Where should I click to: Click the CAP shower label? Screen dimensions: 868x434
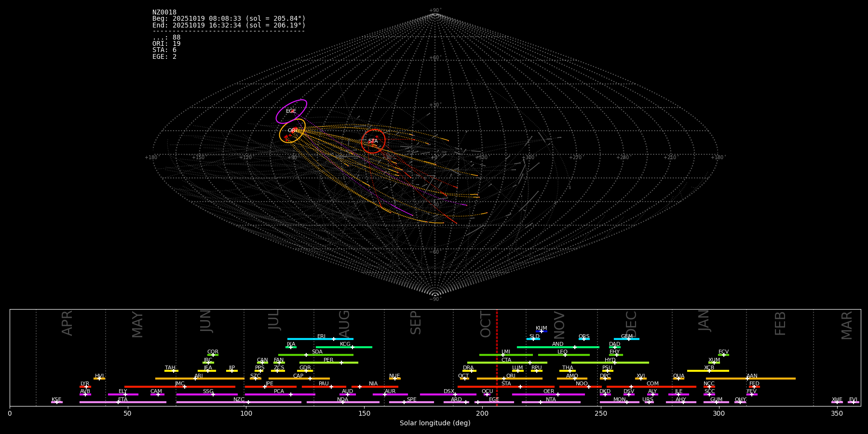[x=298, y=376]
